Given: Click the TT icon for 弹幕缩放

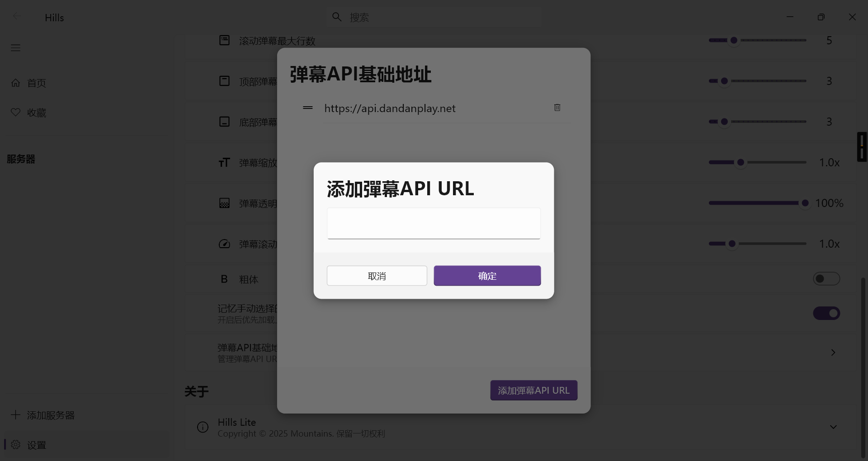Looking at the screenshot, I should coord(225,162).
